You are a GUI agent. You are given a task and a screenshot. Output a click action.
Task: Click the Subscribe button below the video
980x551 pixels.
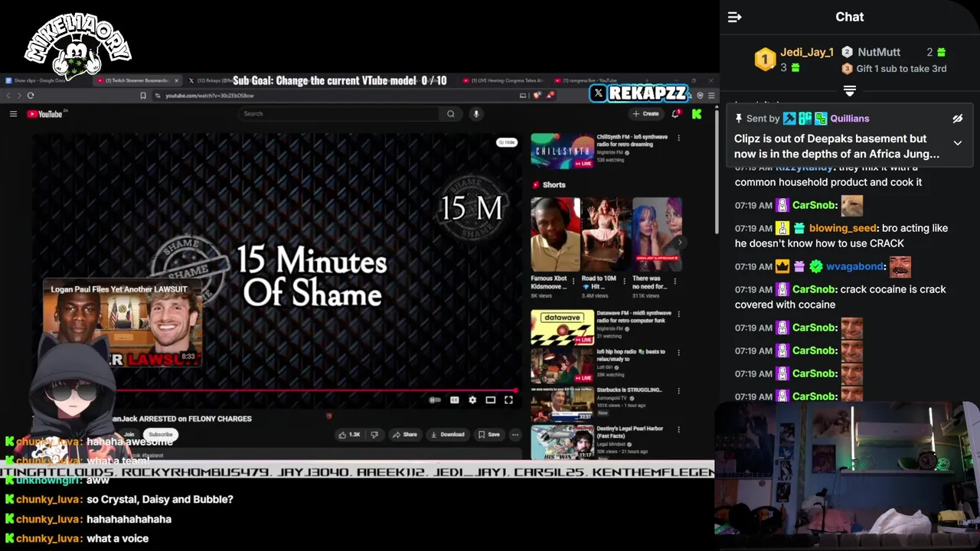161,435
